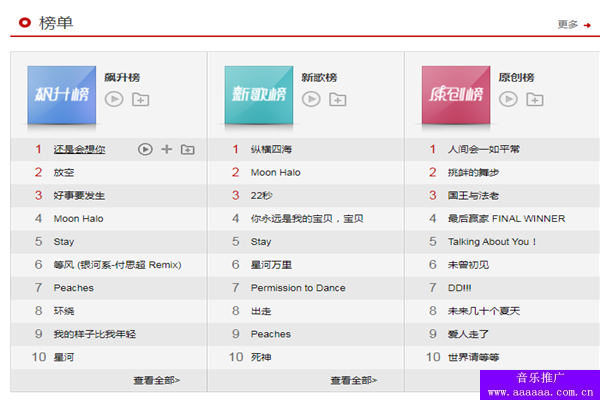
Task: Open Stay in 新歌榜 list
Action: [x=261, y=242]
